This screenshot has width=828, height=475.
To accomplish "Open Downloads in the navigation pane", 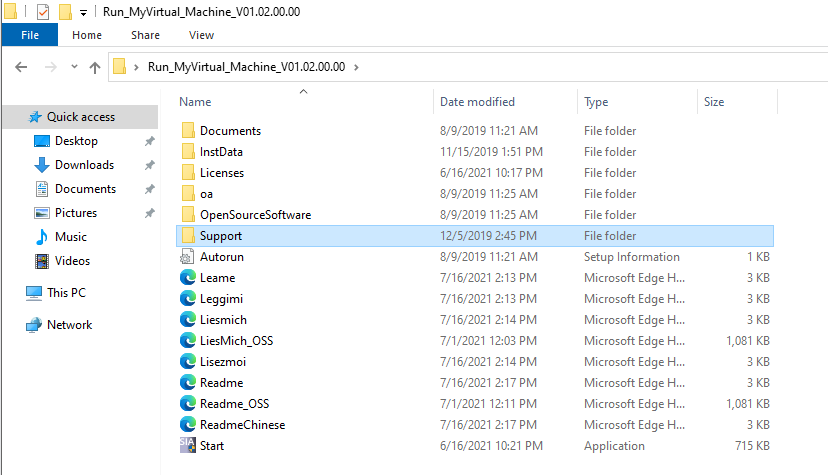I will coord(84,165).
